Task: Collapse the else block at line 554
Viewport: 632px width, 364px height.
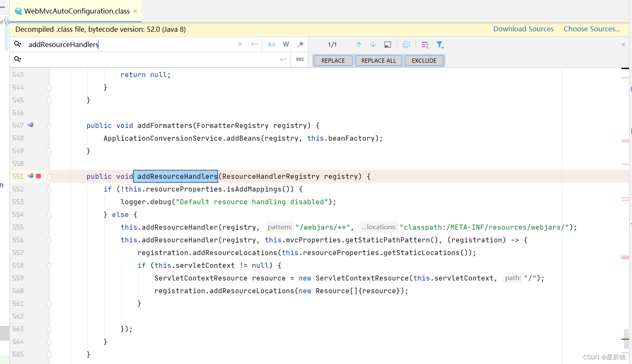Action: coord(49,215)
